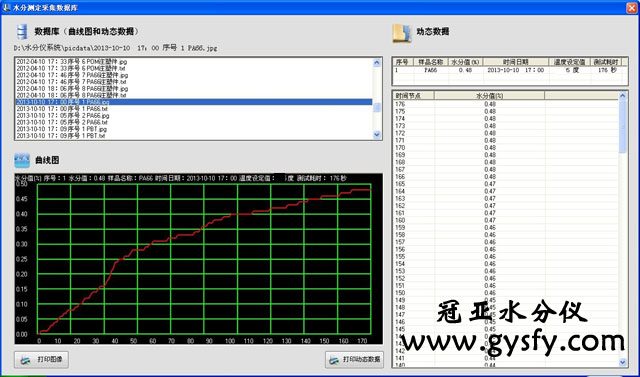640x377 pixels.
Task: Click dynamic data table scrollbar down arrow
Action: pos(622,362)
